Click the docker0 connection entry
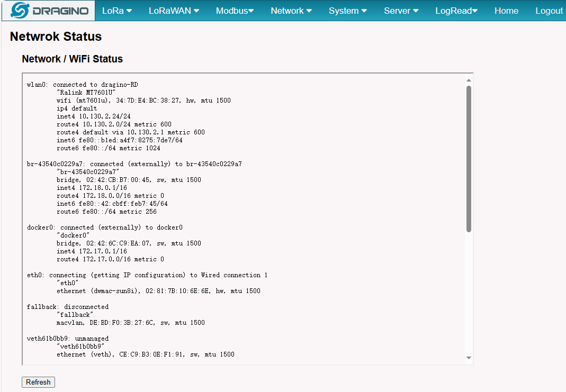 (105, 227)
